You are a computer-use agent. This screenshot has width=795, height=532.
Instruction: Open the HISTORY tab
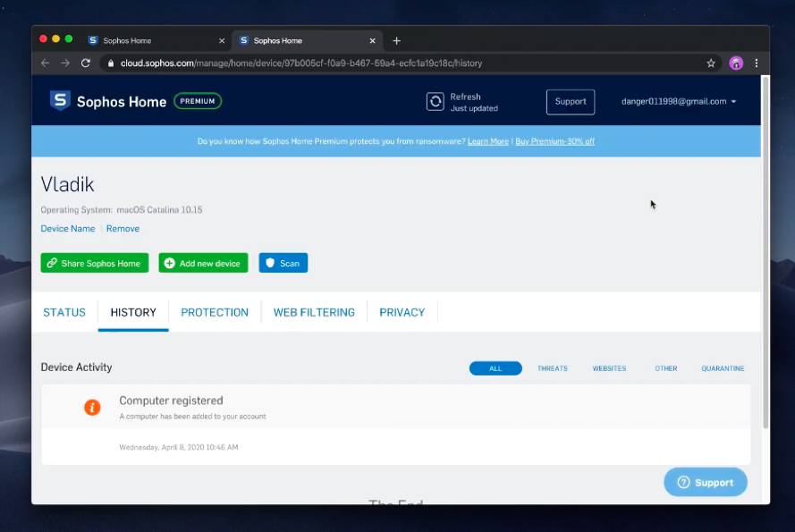pos(133,312)
